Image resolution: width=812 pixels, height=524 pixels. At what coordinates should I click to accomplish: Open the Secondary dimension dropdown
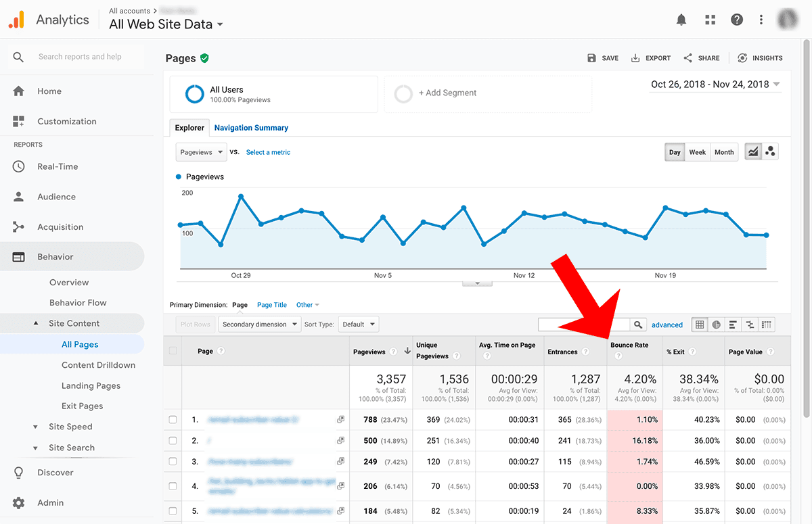259,324
